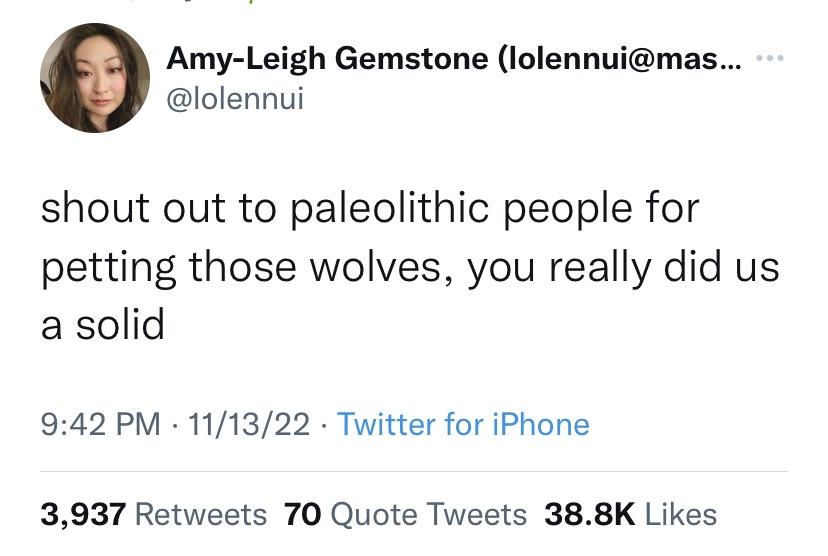Image resolution: width=828 pixels, height=556 pixels.
Task: Click the 38.8K like count number
Action: pyautogui.click(x=590, y=514)
